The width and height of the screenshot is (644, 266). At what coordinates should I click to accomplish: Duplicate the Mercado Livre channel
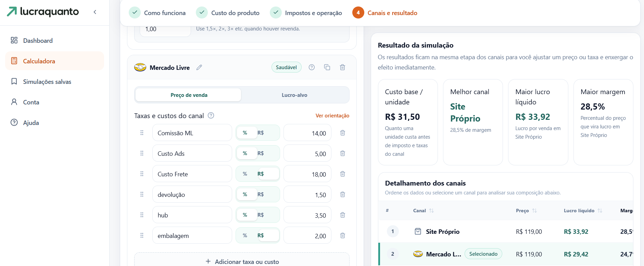(327, 67)
